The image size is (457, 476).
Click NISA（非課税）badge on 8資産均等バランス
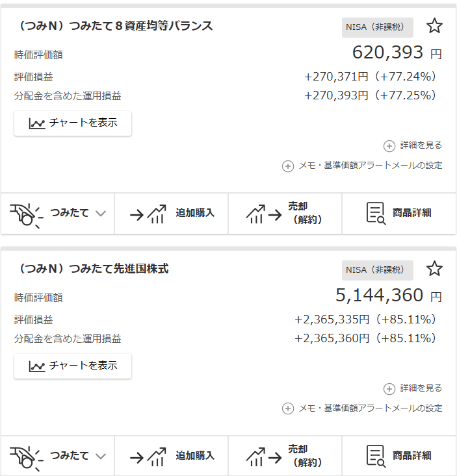pyautogui.click(x=377, y=27)
